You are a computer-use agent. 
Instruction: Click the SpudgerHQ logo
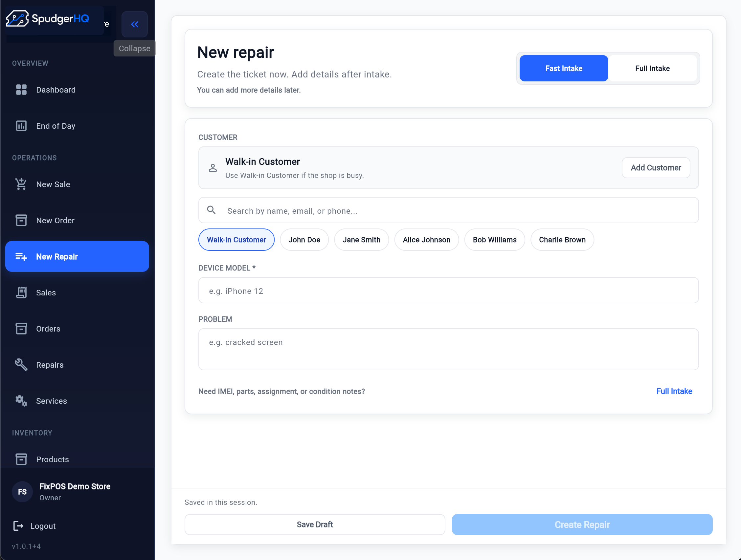[x=48, y=18]
